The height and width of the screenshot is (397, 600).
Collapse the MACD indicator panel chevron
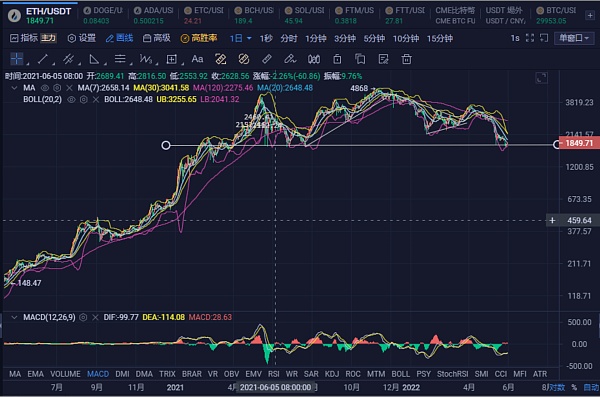14,317
